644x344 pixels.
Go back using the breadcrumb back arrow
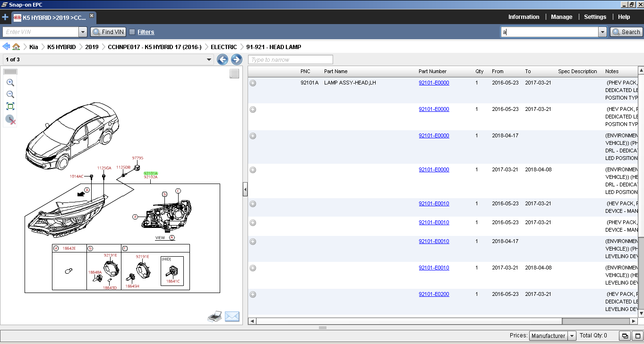pyautogui.click(x=6, y=47)
